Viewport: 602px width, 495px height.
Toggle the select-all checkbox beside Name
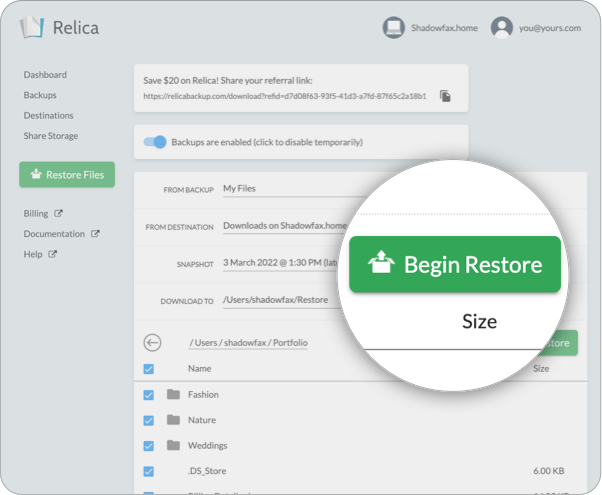coord(149,369)
